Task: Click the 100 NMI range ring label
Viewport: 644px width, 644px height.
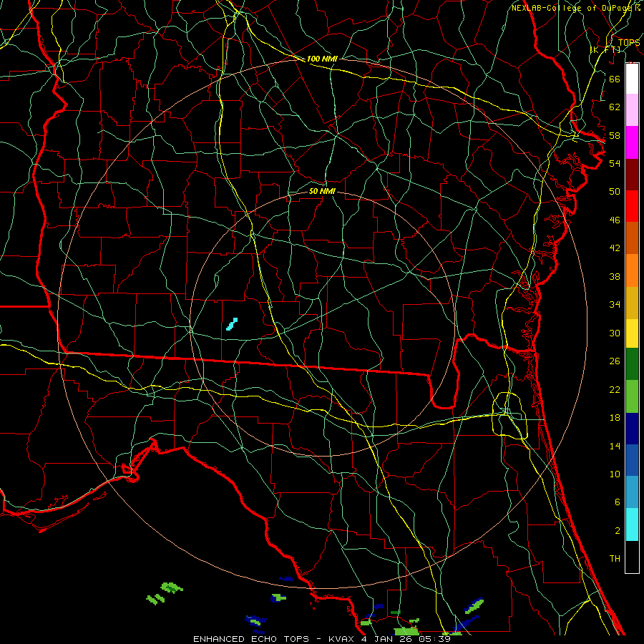Action: [x=322, y=59]
